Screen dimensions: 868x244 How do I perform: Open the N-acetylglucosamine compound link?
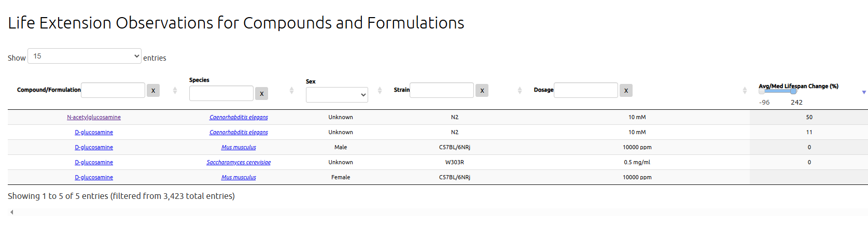[x=94, y=117]
